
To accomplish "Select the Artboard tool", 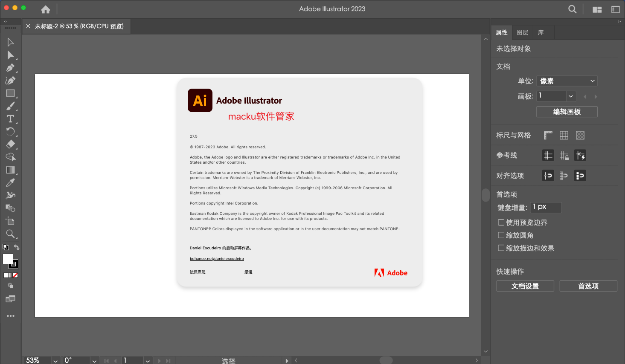I will click(11, 221).
